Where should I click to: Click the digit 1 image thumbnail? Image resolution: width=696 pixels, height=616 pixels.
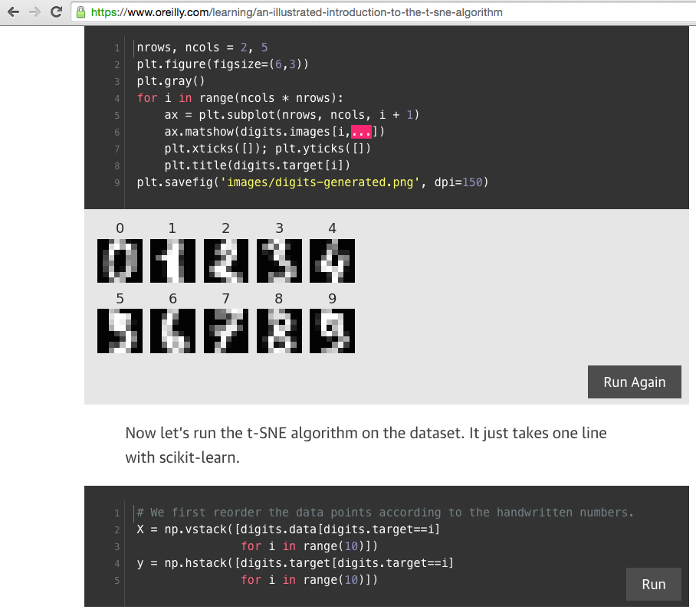(x=172, y=260)
